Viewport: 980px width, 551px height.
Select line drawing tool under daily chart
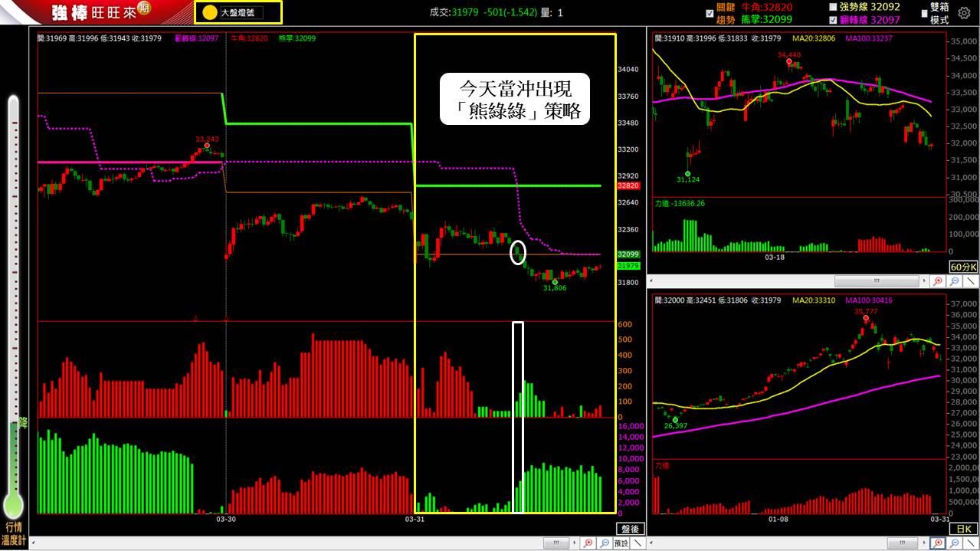pos(972,543)
